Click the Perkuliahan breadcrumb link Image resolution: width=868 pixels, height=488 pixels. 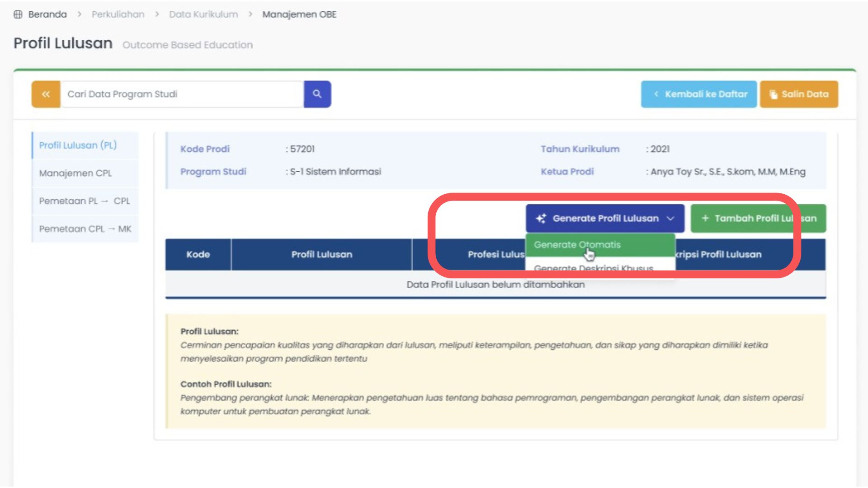tap(118, 14)
